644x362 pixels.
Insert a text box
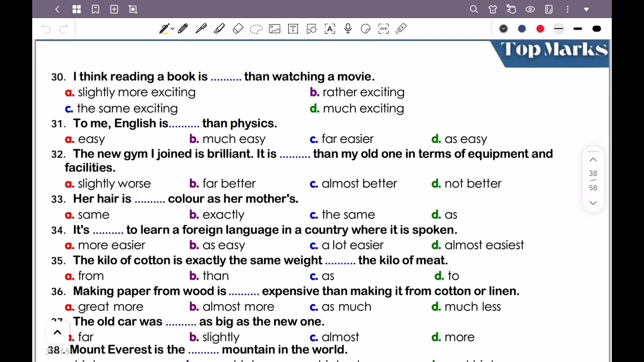point(293,29)
